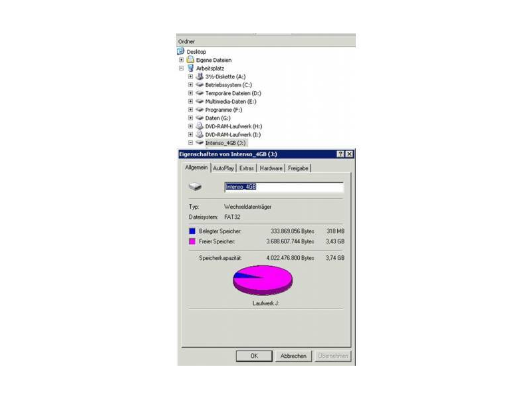Click the DVD-RAM-Laufwerk (I:) disc icon
The width and height of the screenshot is (532, 399).
click(200, 134)
